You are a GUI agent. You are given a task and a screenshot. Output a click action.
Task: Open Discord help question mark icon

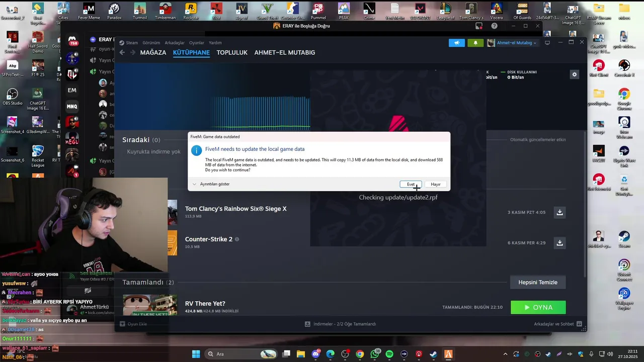pos(495,26)
